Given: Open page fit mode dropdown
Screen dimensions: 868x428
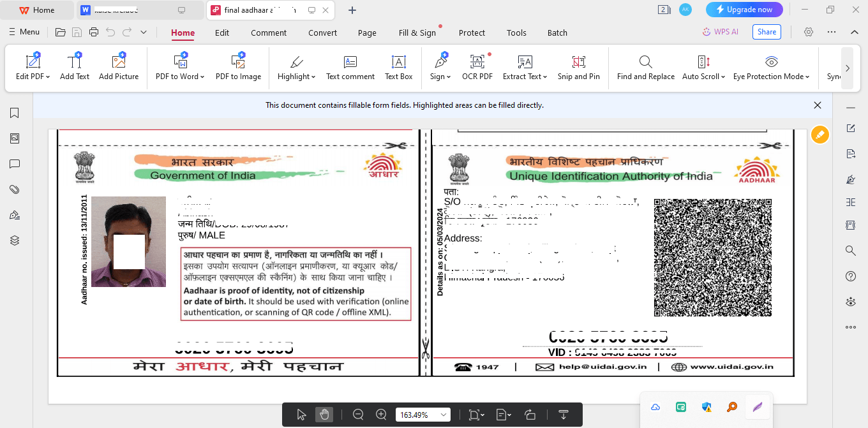Looking at the screenshot, I should (476, 415).
